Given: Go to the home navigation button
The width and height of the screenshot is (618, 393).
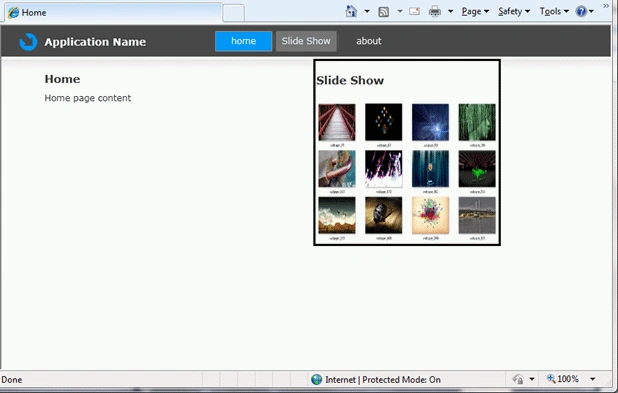Looking at the screenshot, I should click(244, 41).
